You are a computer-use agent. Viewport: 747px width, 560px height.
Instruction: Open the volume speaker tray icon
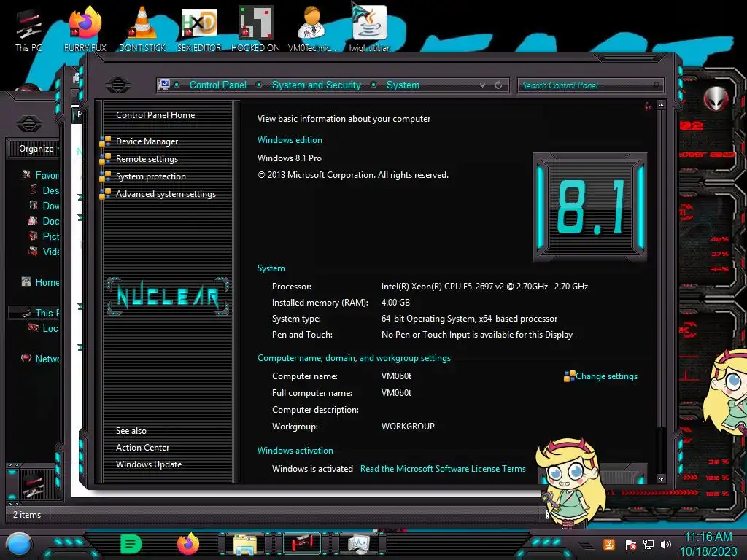666,545
